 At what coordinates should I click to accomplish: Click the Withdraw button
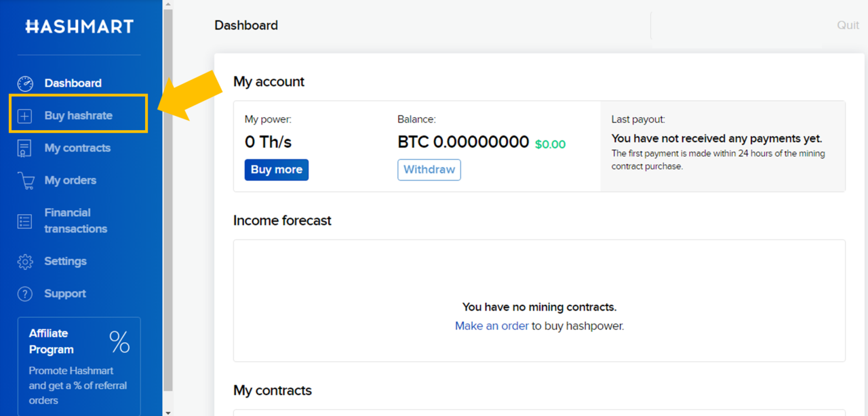(x=429, y=170)
